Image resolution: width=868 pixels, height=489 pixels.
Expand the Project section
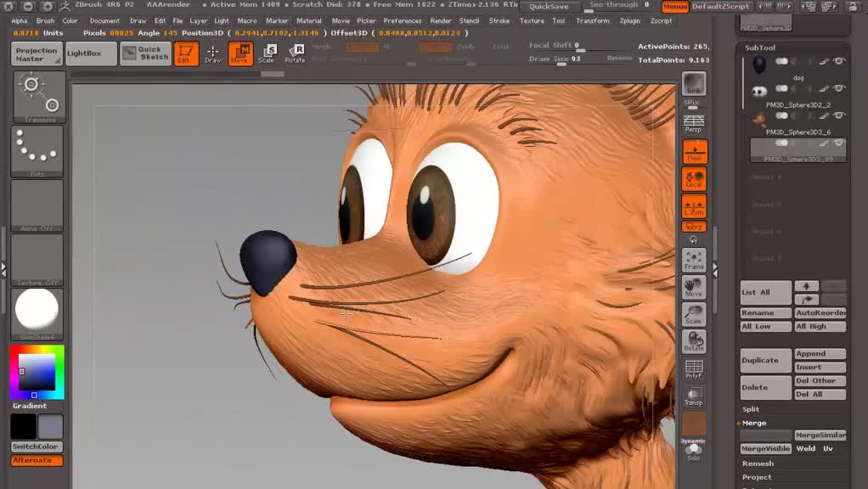757,477
